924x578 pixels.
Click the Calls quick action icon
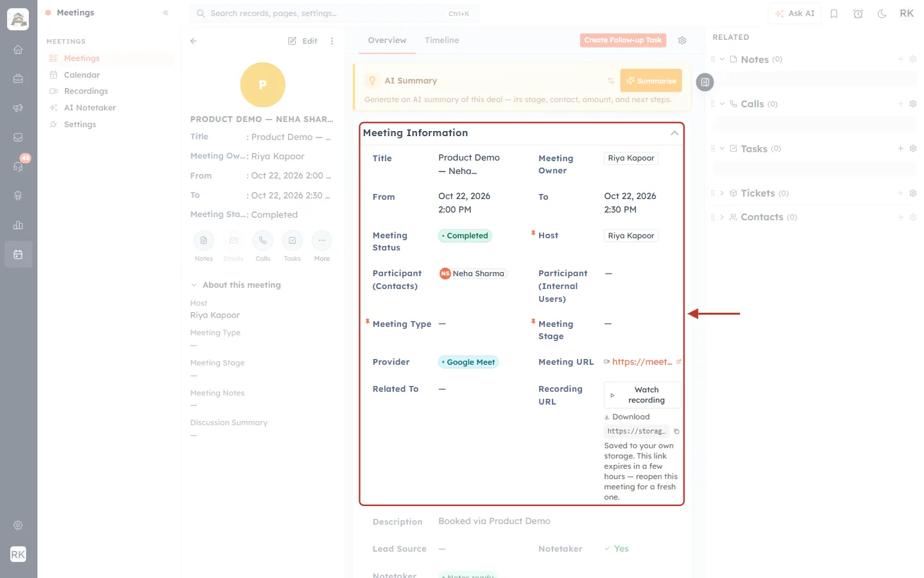coord(262,241)
